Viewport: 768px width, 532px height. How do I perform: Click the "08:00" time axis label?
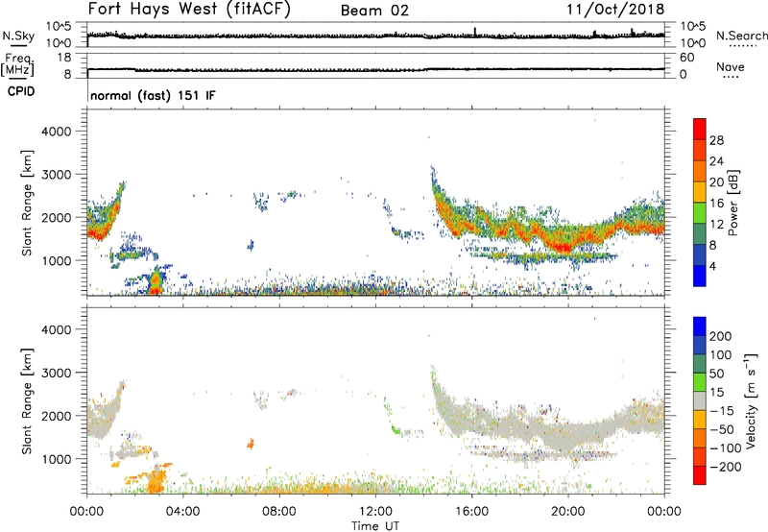(279, 512)
